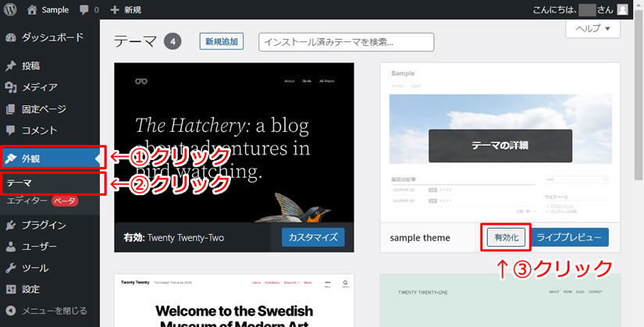Open Twenty Twenty-Two theme screenshot
The image size is (644, 327).
(x=234, y=143)
